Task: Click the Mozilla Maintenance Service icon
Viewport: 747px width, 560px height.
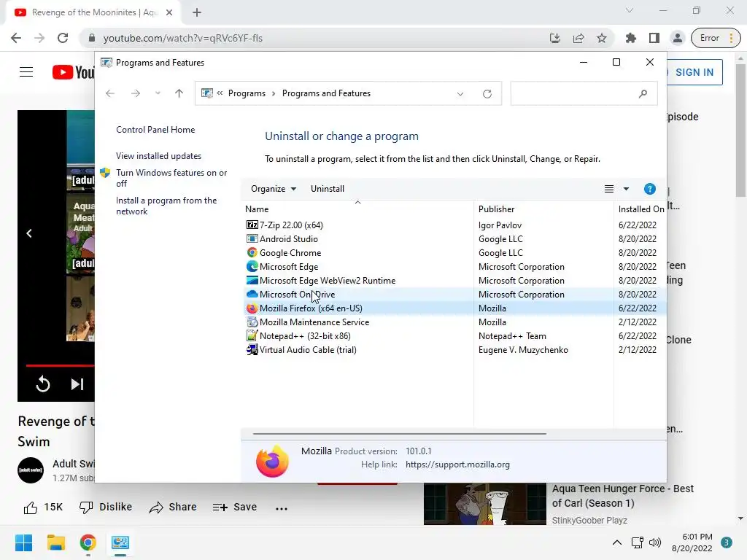Action: 252,322
